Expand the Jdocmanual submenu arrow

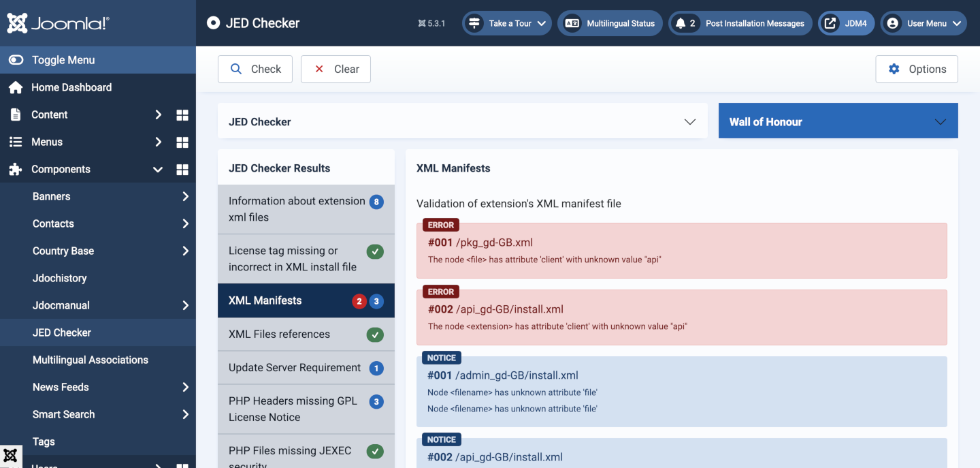tap(185, 305)
